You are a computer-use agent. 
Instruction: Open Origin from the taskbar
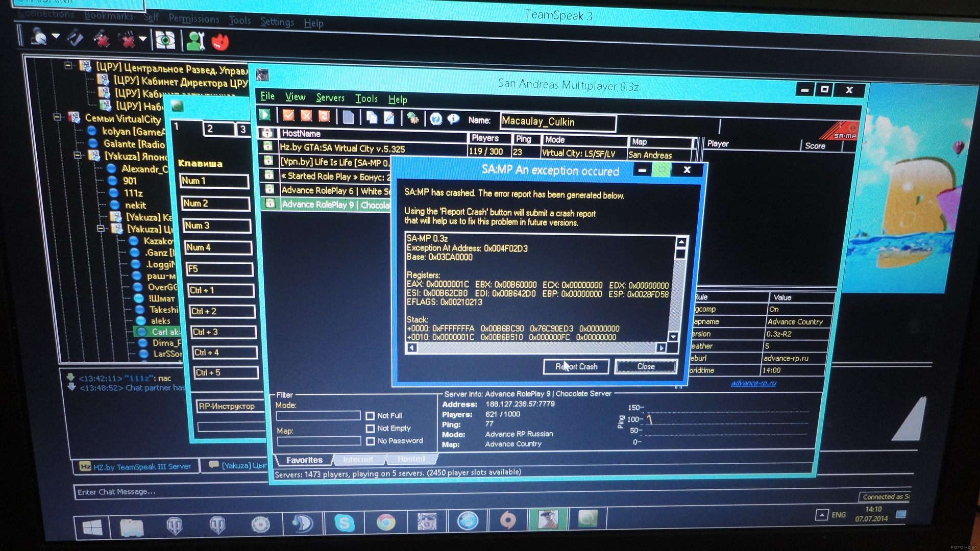[507, 520]
